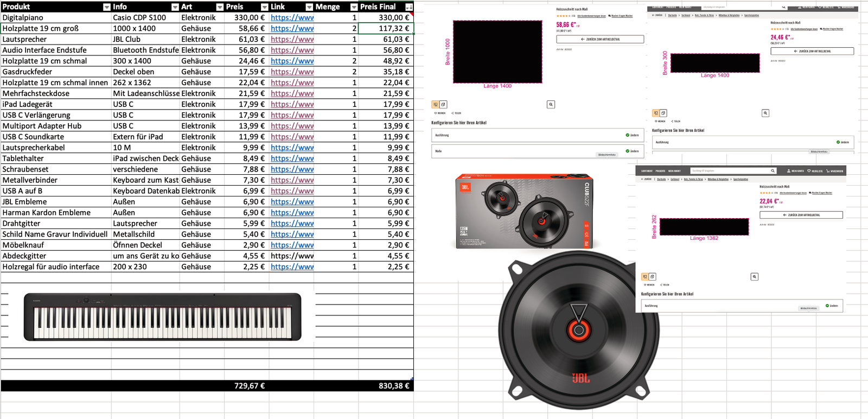Select cell 'Bluetooth Endstufe'
Viewport: 868px width, 419px height.
pyautogui.click(x=145, y=50)
